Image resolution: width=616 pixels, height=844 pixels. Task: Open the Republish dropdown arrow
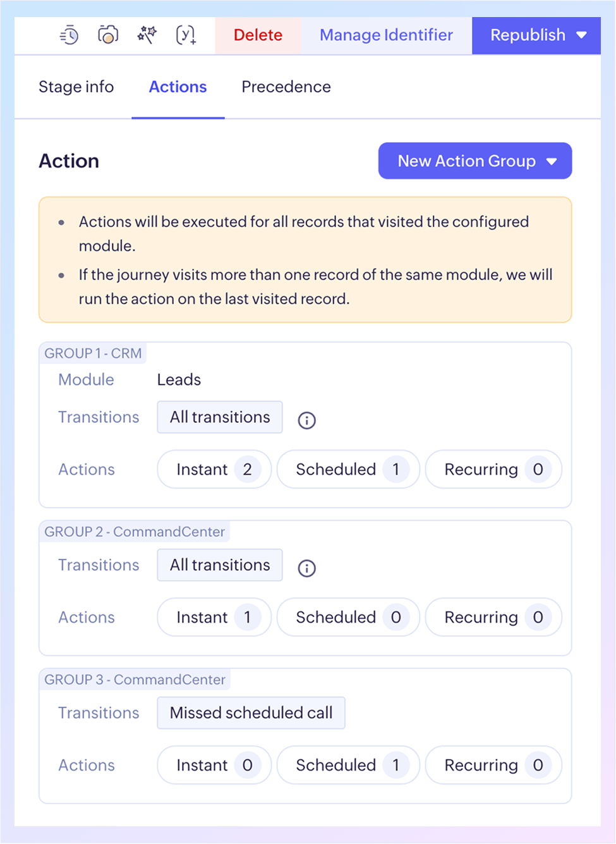click(582, 35)
